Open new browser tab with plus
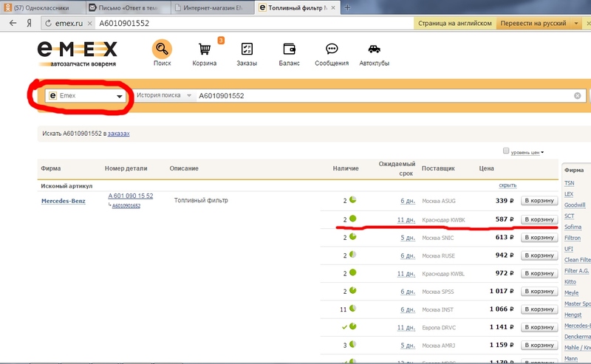Image resolution: width=591 pixels, height=364 pixels. 347,7
